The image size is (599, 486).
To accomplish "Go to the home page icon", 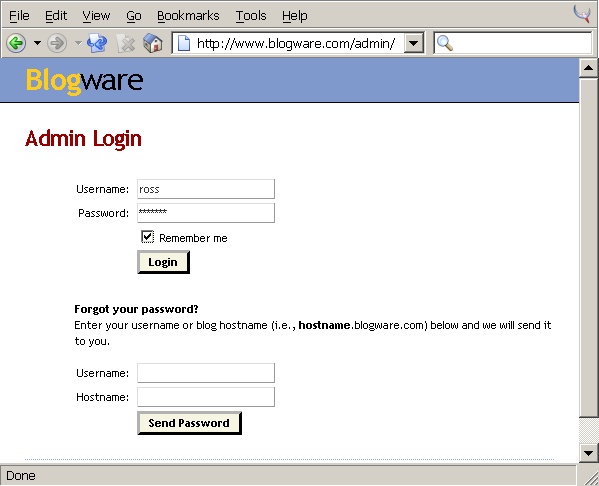I will (x=153, y=43).
